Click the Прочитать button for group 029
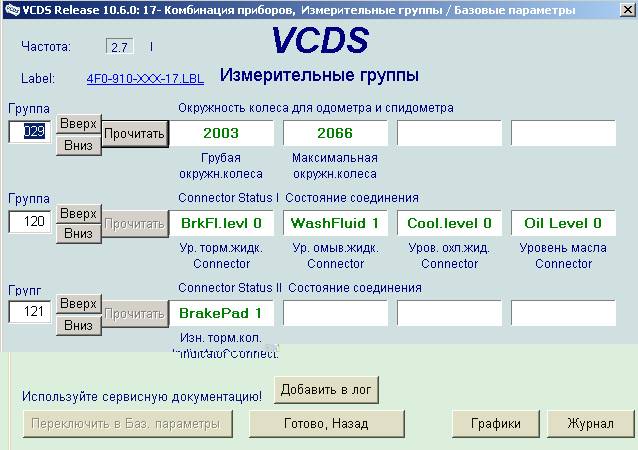This screenshot has width=638, height=450. pos(135,133)
